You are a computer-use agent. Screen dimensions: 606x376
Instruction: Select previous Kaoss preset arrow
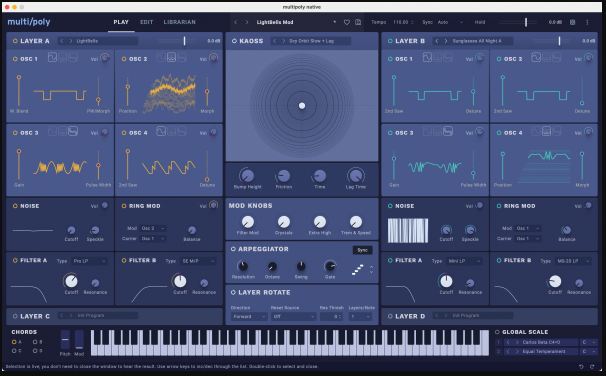pos(274,41)
